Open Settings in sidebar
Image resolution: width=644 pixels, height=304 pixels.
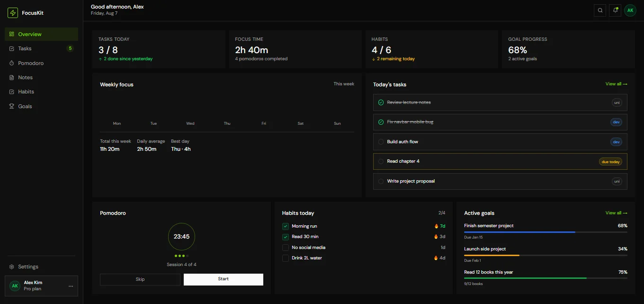[x=42, y=267]
